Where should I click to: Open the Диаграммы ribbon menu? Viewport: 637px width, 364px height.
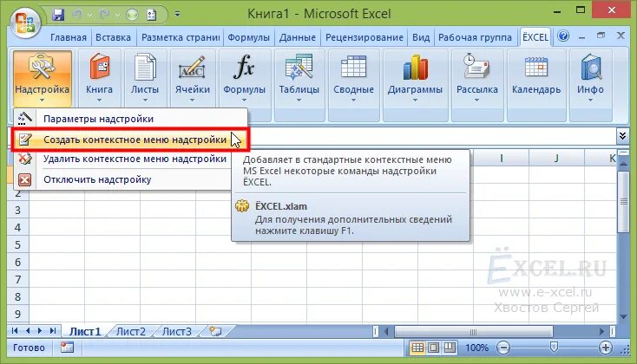click(x=415, y=77)
